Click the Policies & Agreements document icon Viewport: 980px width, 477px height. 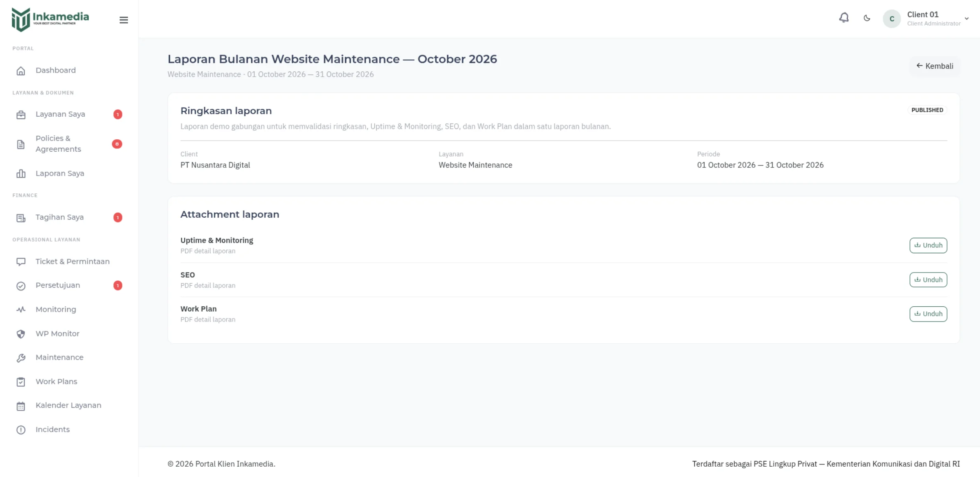[x=21, y=144]
